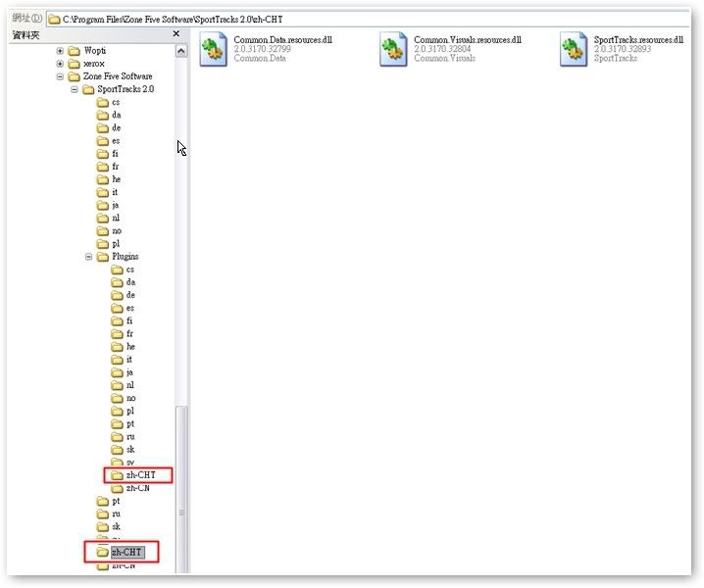This screenshot has height=588, width=704.
Task: Open the cs subfolder inside Plugins
Action: [x=123, y=269]
